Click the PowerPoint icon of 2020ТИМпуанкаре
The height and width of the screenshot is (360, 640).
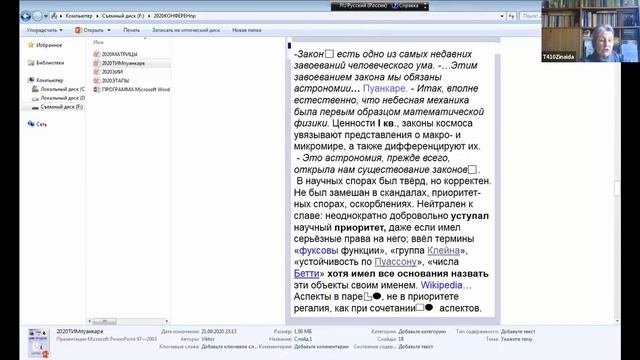97,63
